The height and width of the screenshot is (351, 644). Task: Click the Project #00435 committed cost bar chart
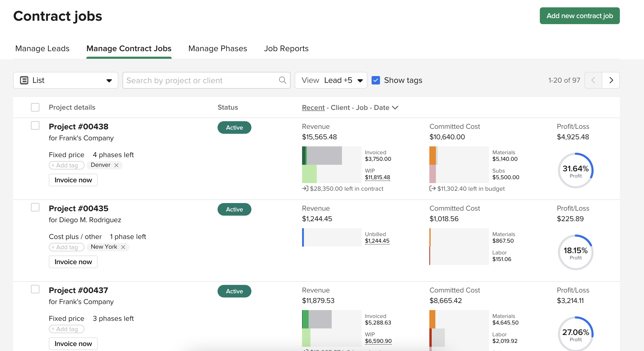click(x=459, y=247)
